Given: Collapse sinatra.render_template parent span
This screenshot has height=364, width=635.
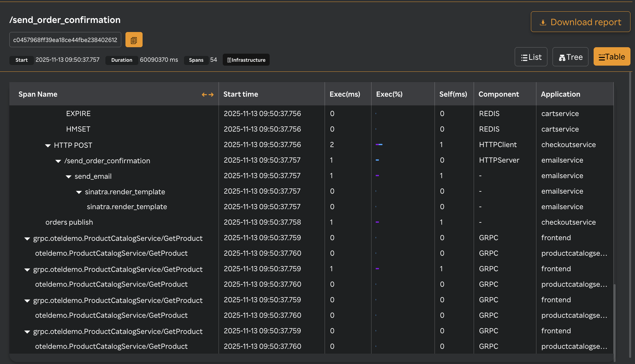Looking at the screenshot, I should point(79,192).
